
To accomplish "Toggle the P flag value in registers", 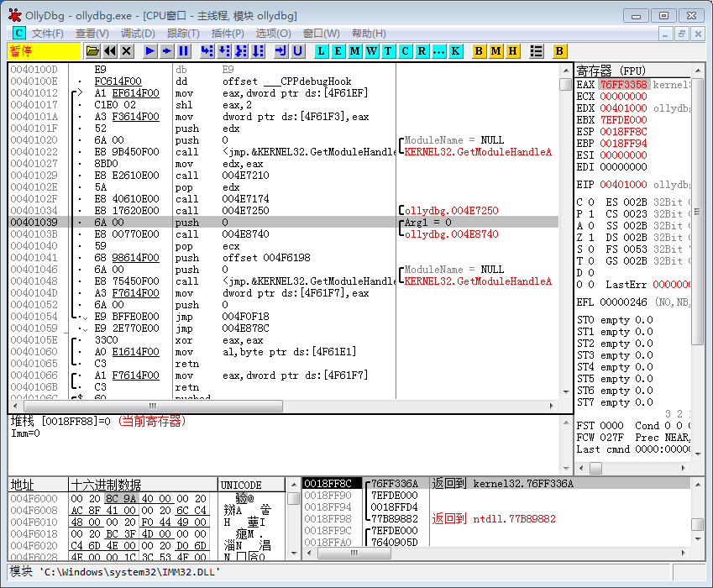I will (x=591, y=213).
